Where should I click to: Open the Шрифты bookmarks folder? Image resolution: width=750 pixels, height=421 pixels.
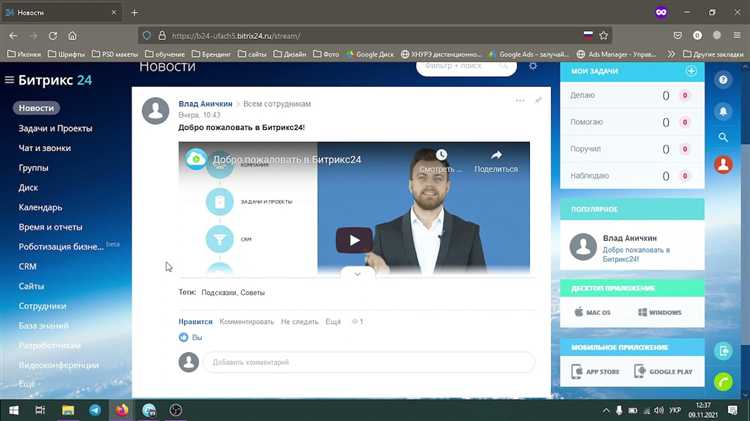tap(66, 54)
